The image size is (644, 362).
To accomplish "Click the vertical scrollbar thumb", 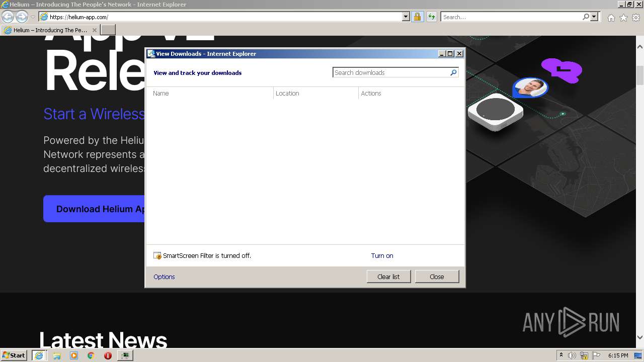I will click(640, 75).
